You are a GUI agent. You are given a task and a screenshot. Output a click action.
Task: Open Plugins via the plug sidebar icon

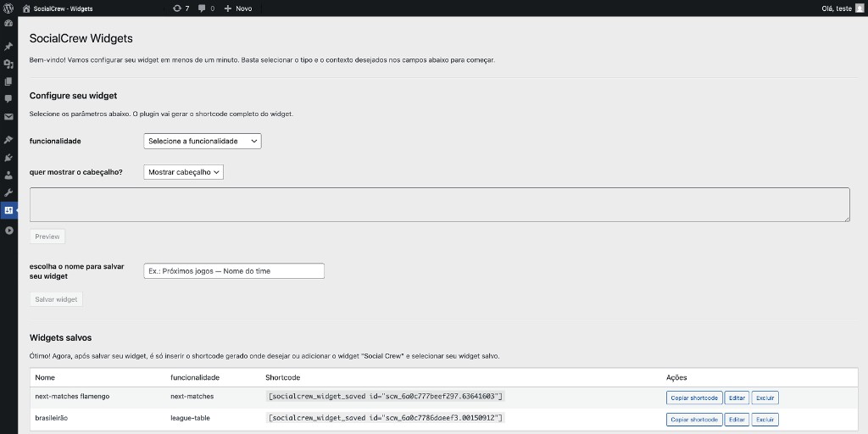coord(8,158)
